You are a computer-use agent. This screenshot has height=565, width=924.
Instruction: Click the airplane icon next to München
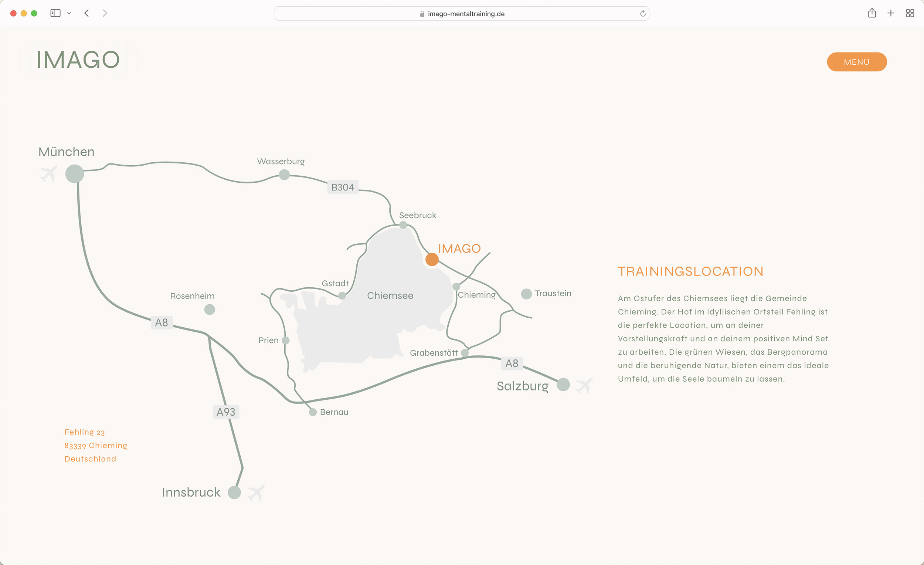49,173
